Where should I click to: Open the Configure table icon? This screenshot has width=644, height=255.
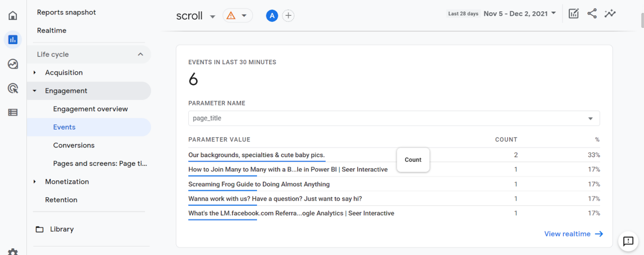[13, 113]
